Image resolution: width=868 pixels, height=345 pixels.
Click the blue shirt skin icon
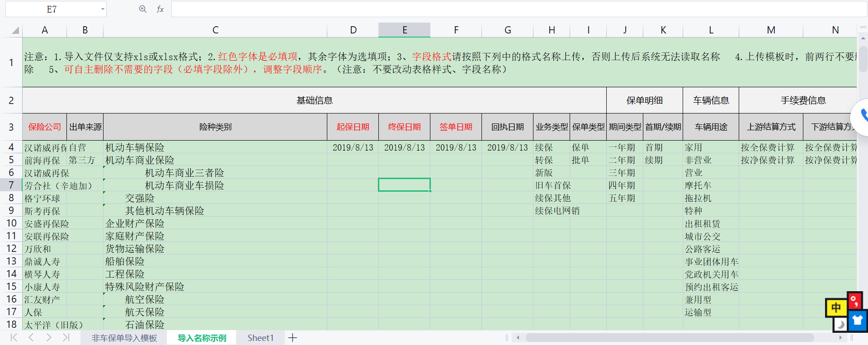pos(858,320)
